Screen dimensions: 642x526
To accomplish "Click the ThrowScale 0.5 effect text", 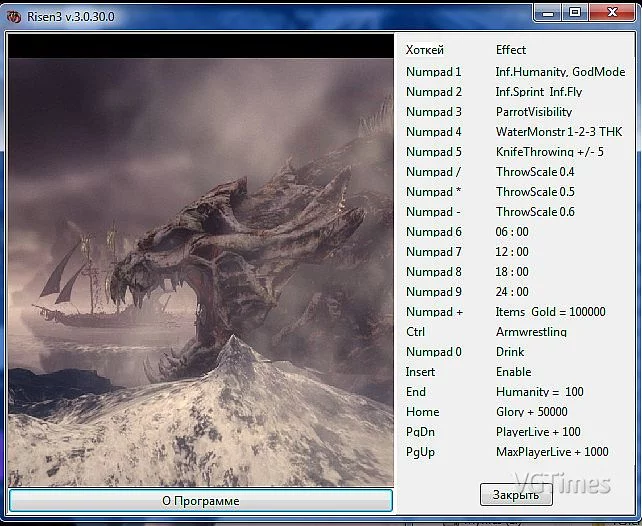I will pyautogui.click(x=535, y=192).
